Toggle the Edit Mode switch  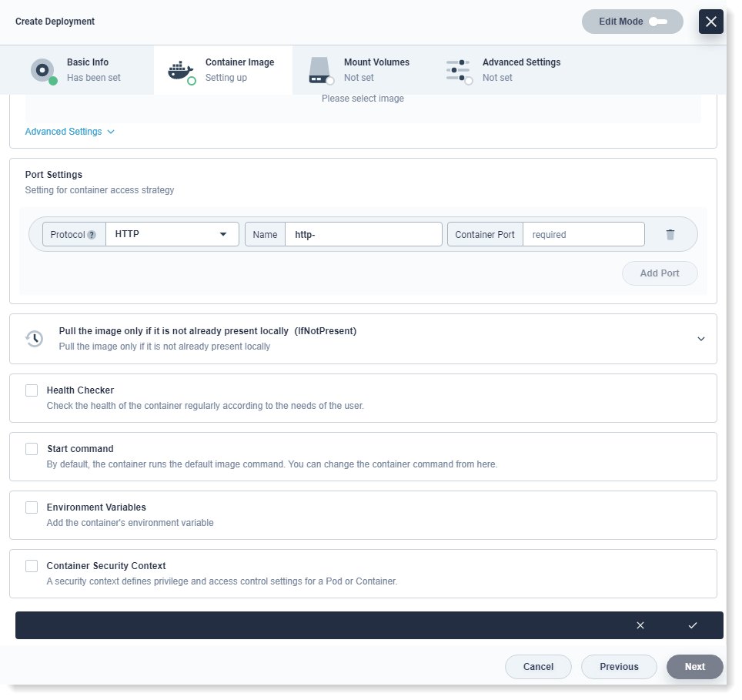[x=658, y=22]
